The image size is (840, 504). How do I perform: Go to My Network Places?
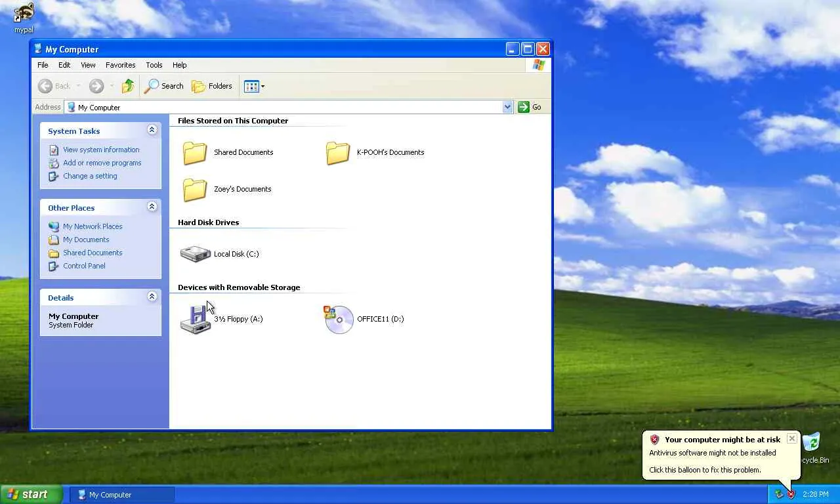coord(93,226)
